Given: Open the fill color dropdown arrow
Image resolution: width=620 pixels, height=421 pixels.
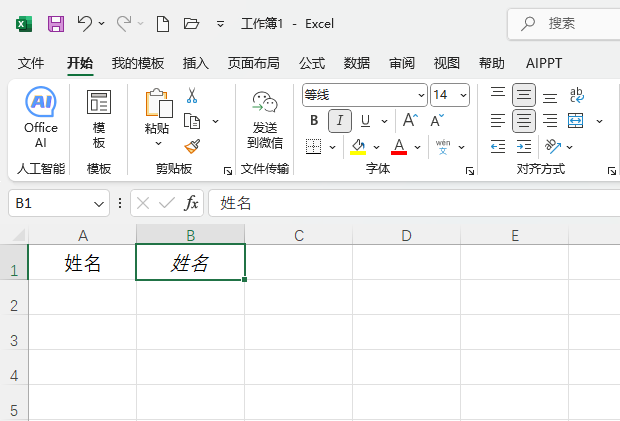Looking at the screenshot, I should [x=376, y=147].
